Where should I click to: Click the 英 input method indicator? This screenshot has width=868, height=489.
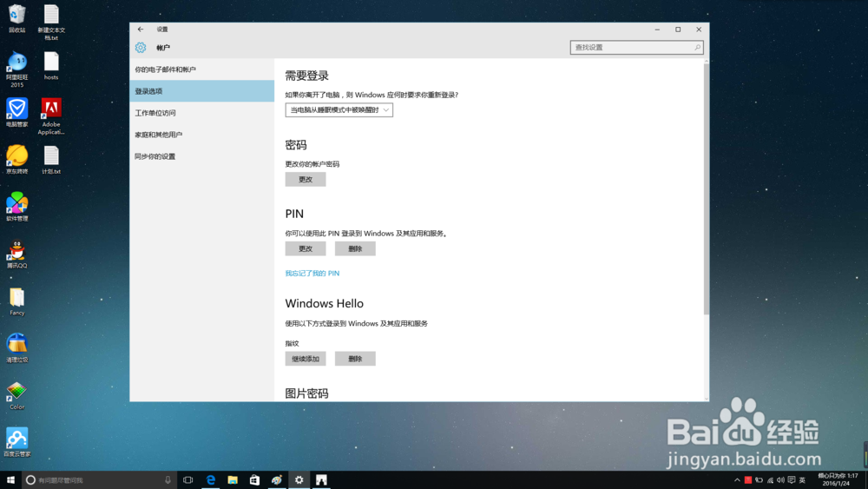pyautogui.click(x=802, y=480)
